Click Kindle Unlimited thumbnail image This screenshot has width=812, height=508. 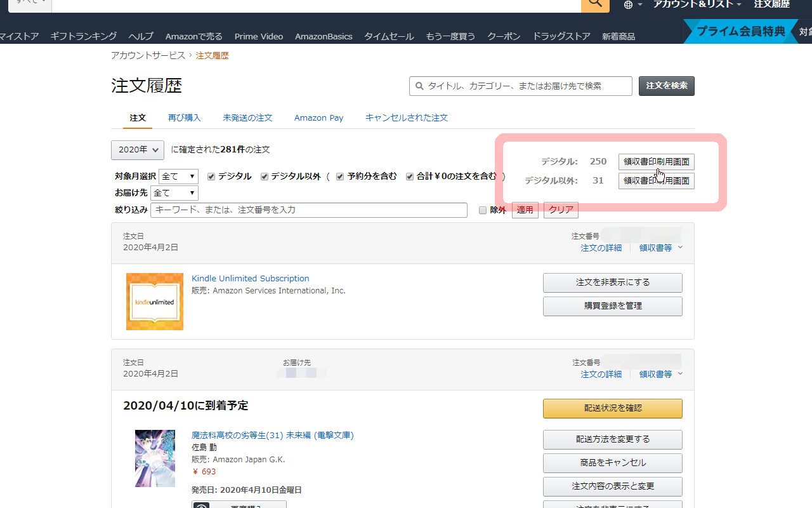(x=155, y=302)
